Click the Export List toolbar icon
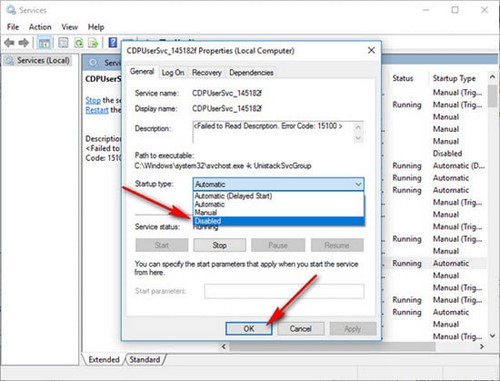 [93, 43]
